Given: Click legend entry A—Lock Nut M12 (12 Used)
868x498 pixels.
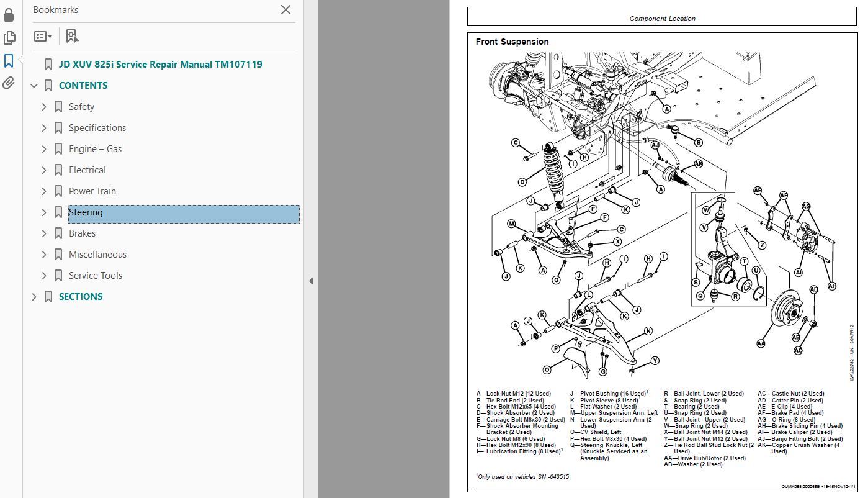Looking at the screenshot, I should 513,394.
